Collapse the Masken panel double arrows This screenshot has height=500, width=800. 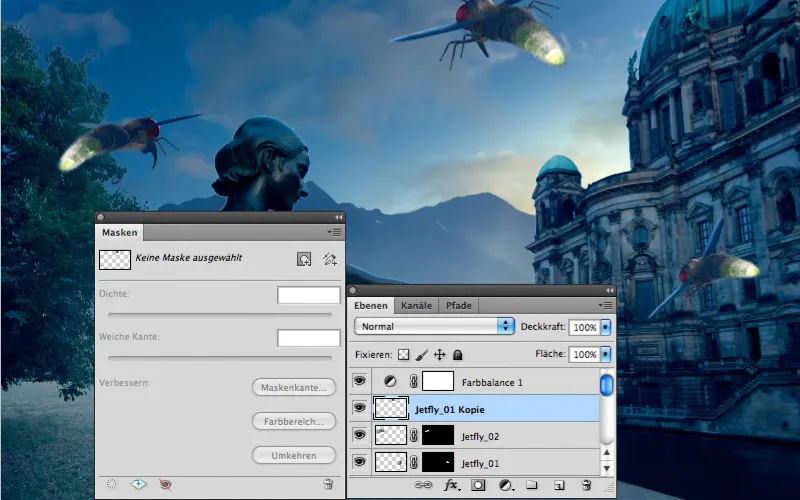point(338,217)
